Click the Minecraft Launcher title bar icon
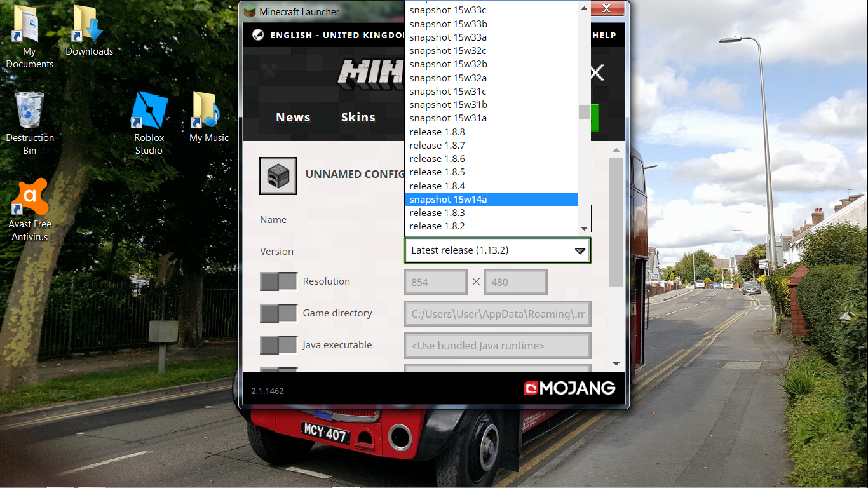This screenshot has width=868, height=488. (x=250, y=11)
